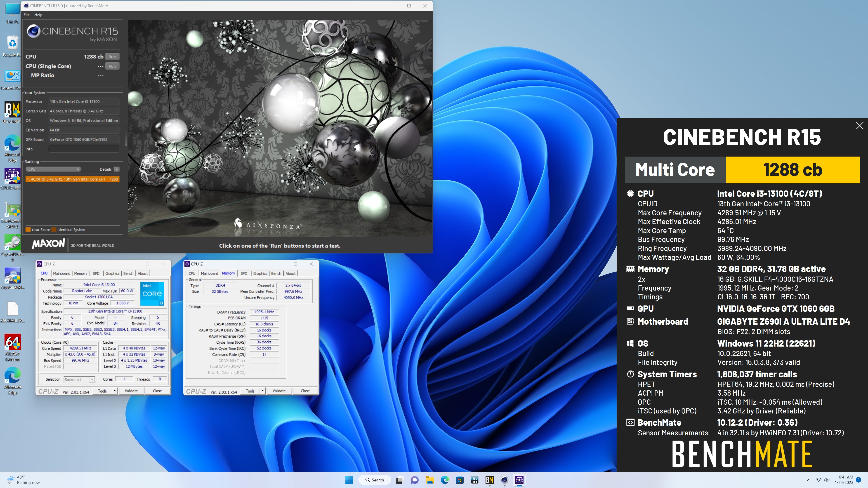Open the Z690IAULTR file on desktop

point(12,312)
